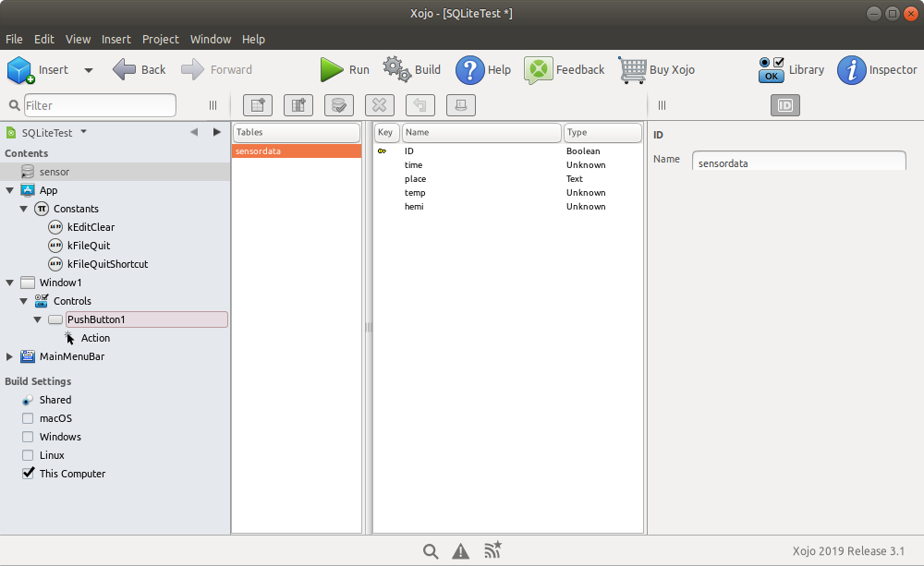Click the revert arrow toolbar icon
This screenshot has height=566, width=924.
click(x=420, y=105)
